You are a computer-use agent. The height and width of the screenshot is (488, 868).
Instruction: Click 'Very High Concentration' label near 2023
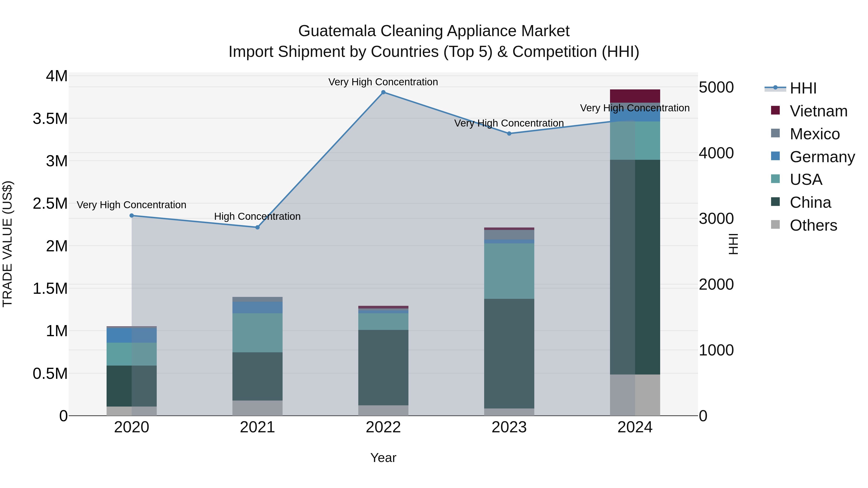tap(509, 123)
